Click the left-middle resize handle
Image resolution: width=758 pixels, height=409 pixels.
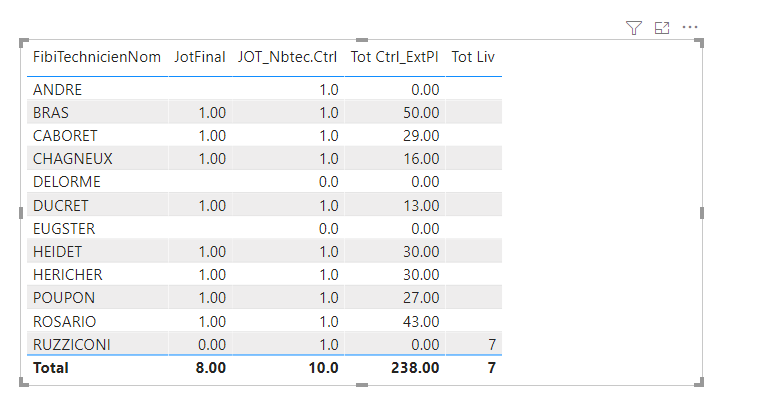point(21,213)
